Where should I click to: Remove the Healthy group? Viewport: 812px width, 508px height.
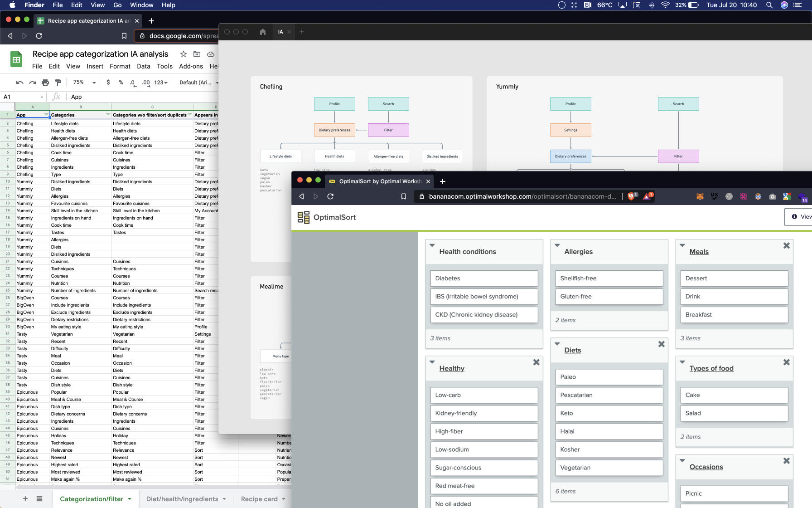[x=536, y=362]
